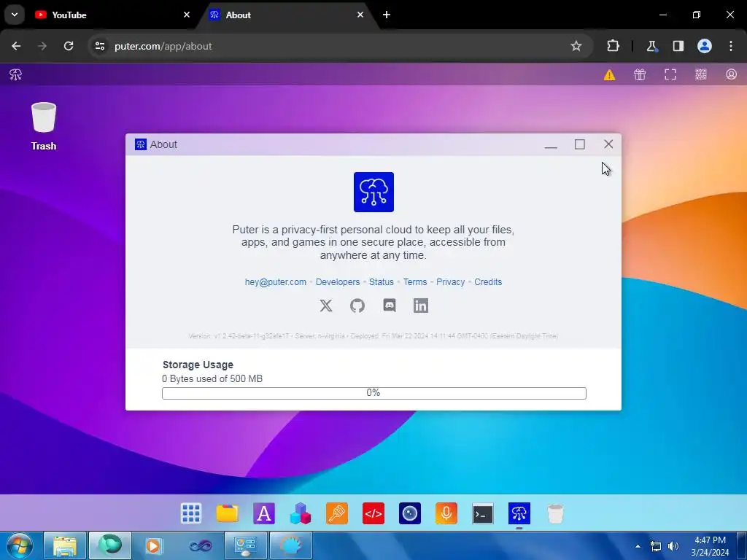Open the gift referral icon

click(640, 74)
